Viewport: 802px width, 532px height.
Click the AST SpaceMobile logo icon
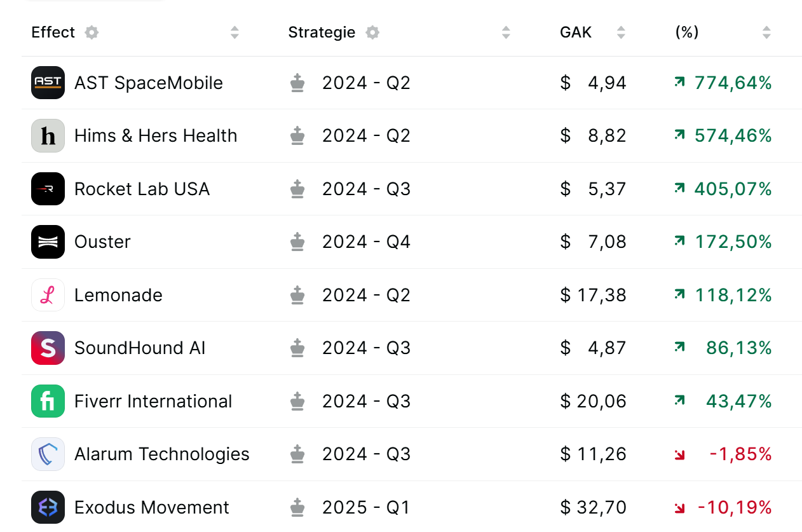48,83
